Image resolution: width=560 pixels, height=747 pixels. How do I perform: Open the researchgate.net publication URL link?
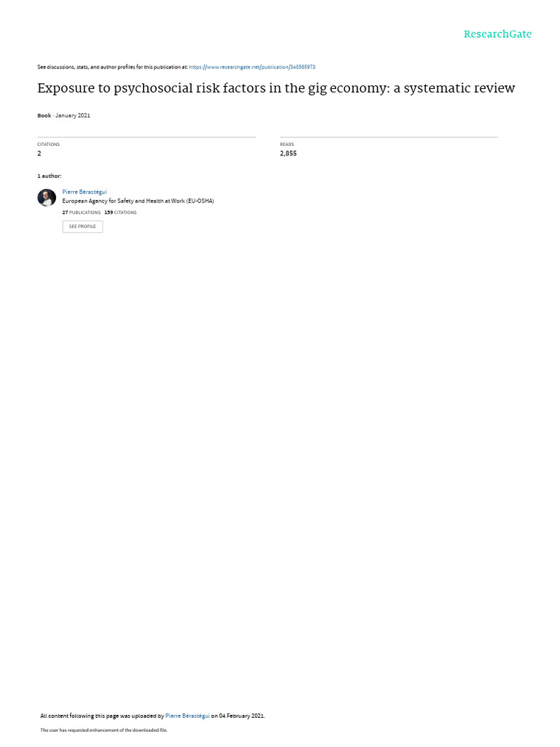coord(252,67)
